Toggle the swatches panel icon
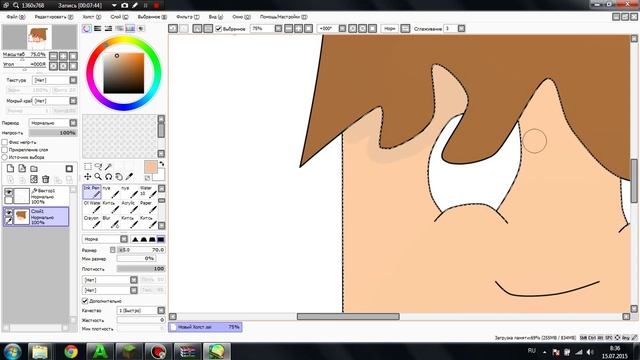Viewport: 640px width, 360px height. pos(130,28)
